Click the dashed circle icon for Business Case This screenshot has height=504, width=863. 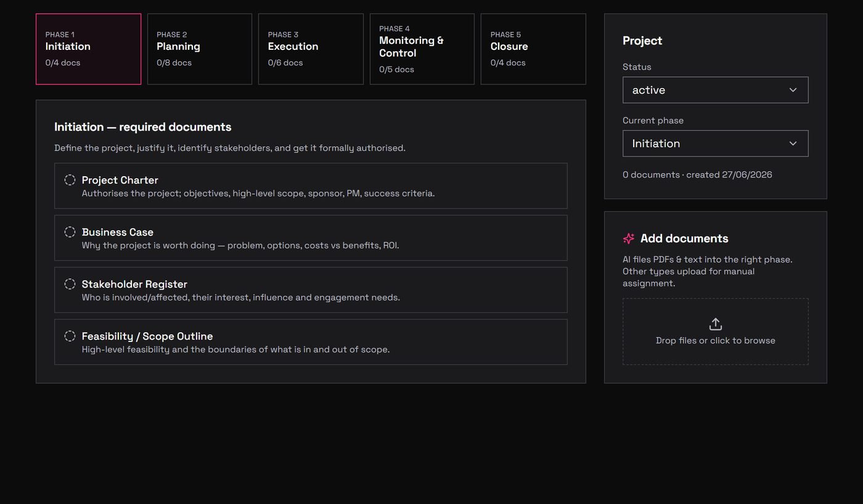click(70, 232)
